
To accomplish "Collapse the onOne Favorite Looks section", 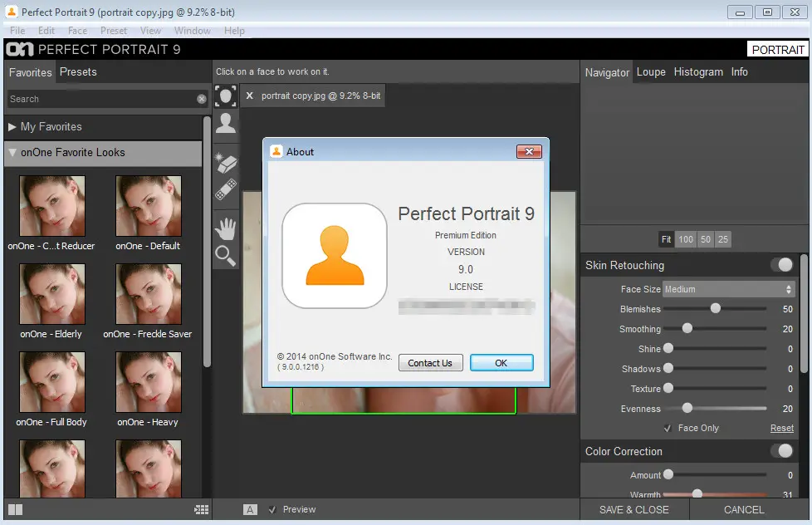I will [x=12, y=152].
